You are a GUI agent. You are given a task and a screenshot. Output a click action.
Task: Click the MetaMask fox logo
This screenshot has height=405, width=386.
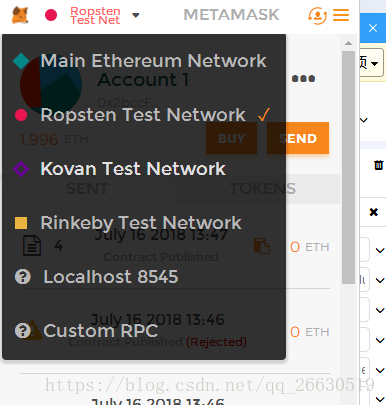tap(20, 15)
